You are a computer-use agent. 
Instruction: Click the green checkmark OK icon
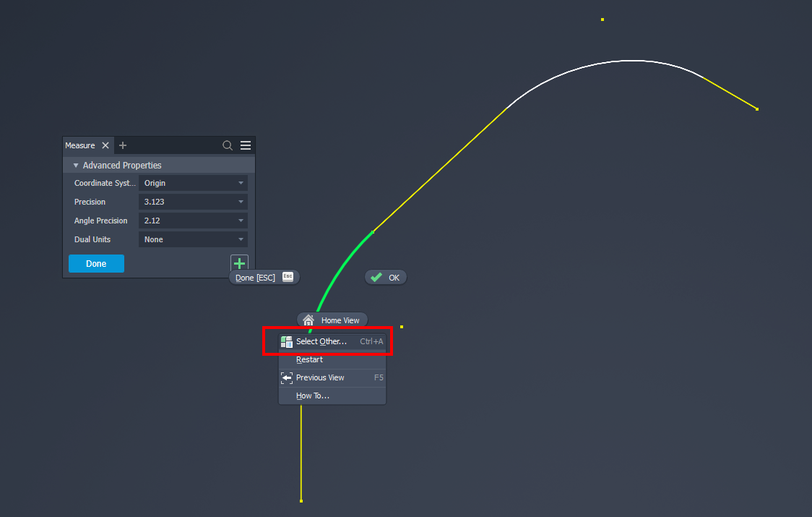pos(376,278)
